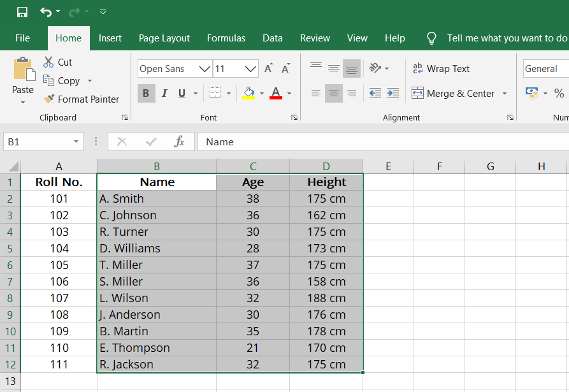Select column E header

388,166
